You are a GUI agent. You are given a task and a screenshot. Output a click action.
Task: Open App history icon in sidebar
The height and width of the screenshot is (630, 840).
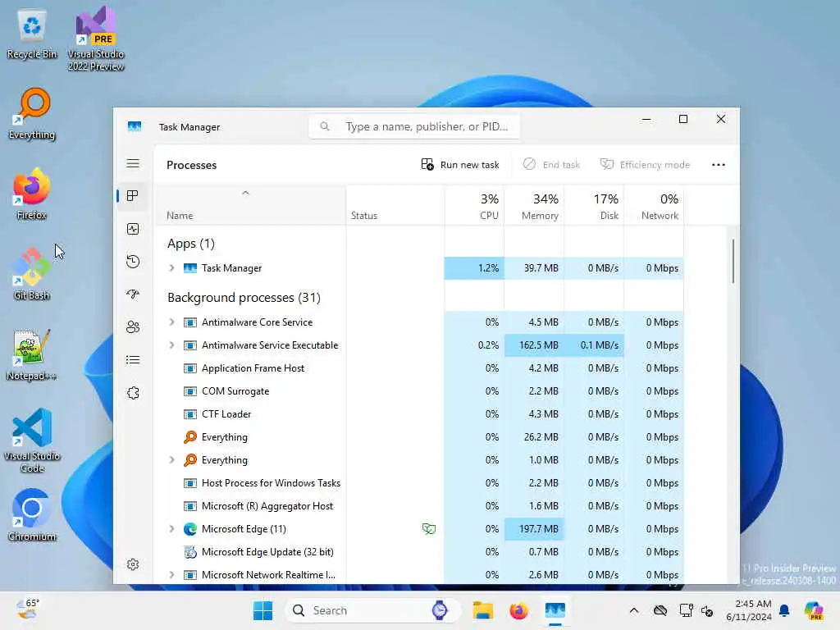(x=133, y=262)
